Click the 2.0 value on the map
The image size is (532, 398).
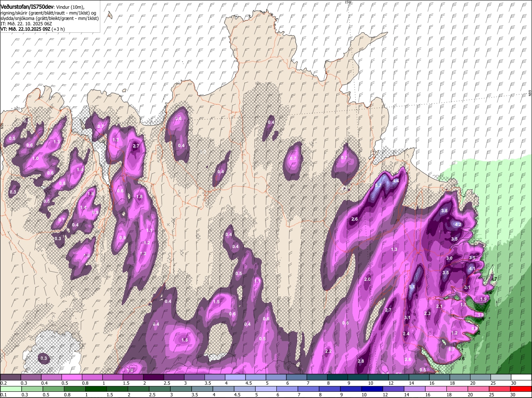367,280
